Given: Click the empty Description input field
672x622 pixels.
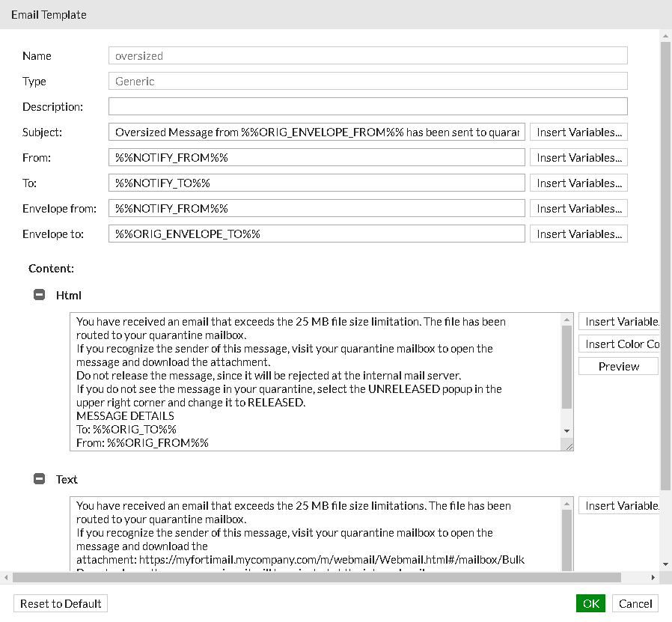Looking at the screenshot, I should (x=368, y=106).
